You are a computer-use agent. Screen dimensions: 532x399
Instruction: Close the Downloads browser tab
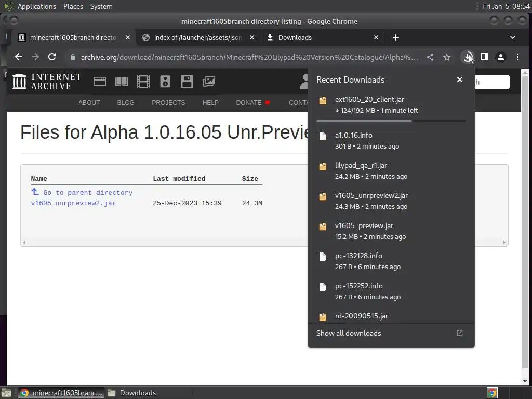click(x=376, y=37)
